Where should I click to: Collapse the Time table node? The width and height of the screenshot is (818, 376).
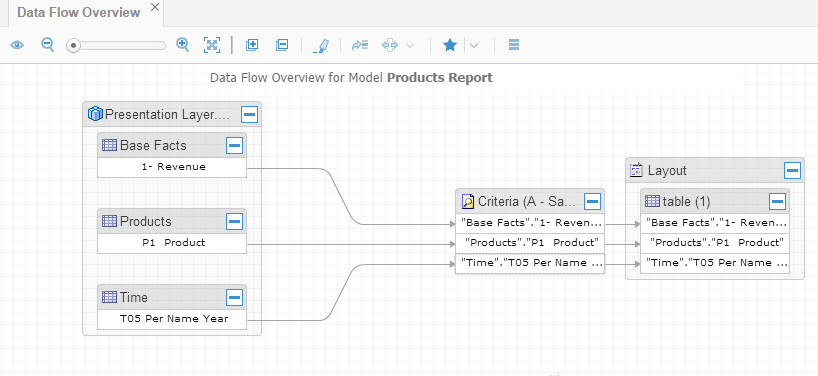pos(235,298)
